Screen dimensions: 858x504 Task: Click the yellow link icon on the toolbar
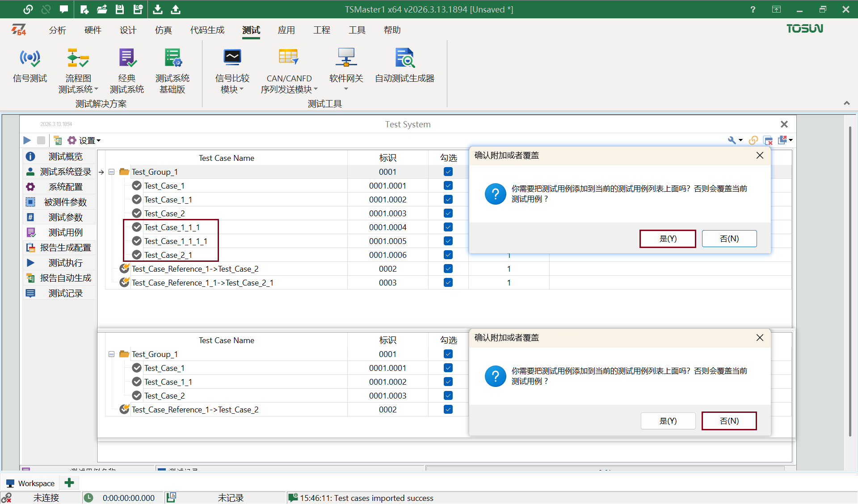click(x=753, y=140)
